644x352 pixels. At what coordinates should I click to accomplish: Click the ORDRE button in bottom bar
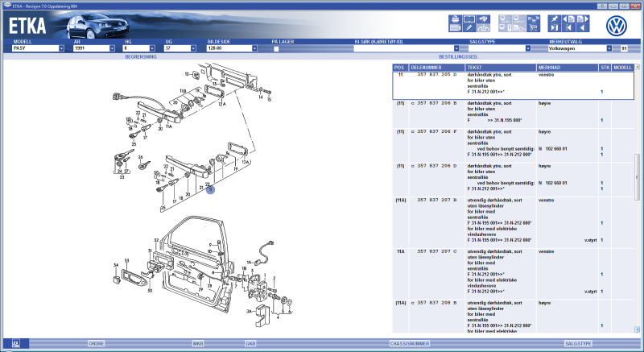pos(96,344)
